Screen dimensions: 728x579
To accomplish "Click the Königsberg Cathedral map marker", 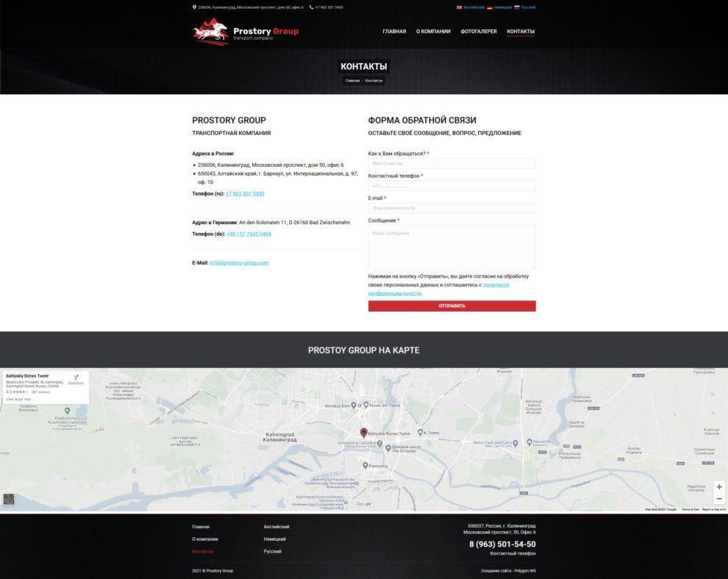I will 379,444.
